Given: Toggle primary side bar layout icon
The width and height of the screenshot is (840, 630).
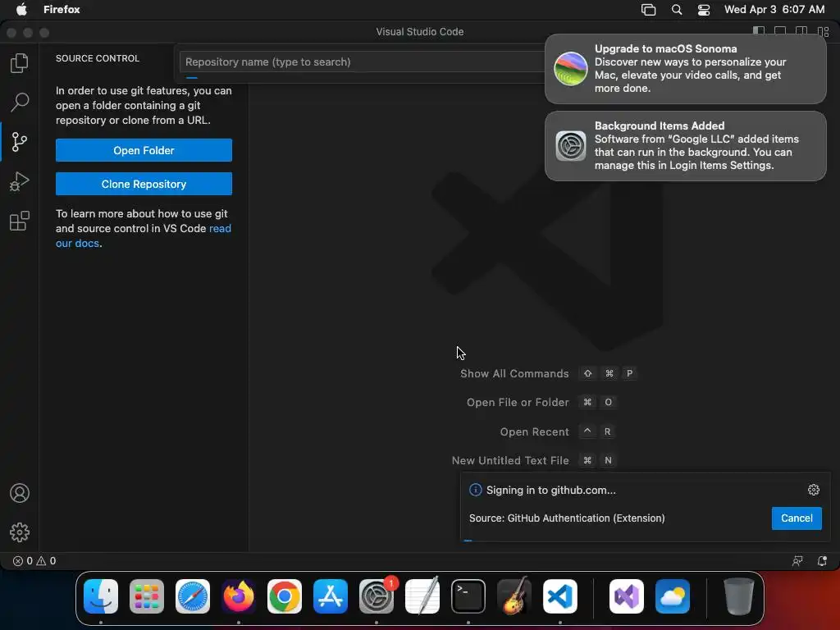Looking at the screenshot, I should pos(759,31).
